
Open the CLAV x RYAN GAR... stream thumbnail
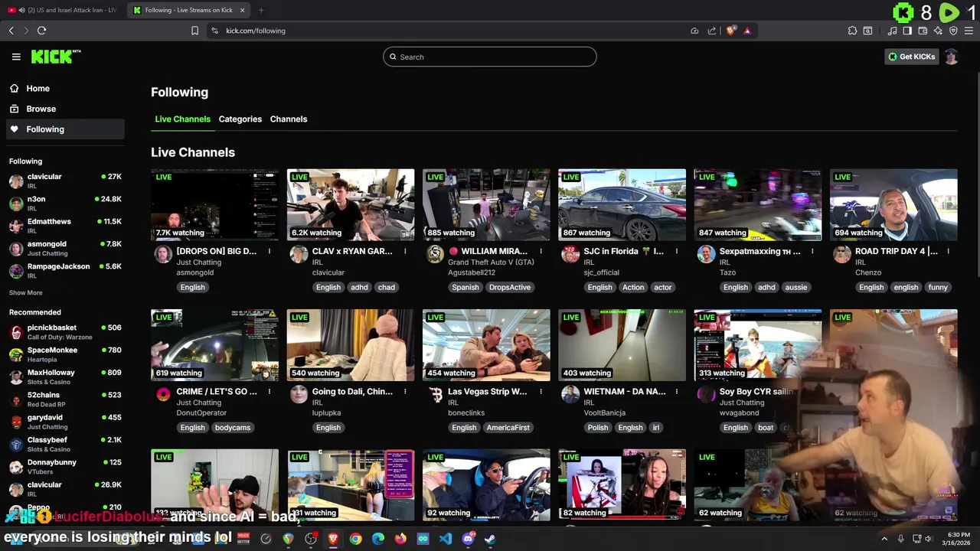[x=351, y=204]
